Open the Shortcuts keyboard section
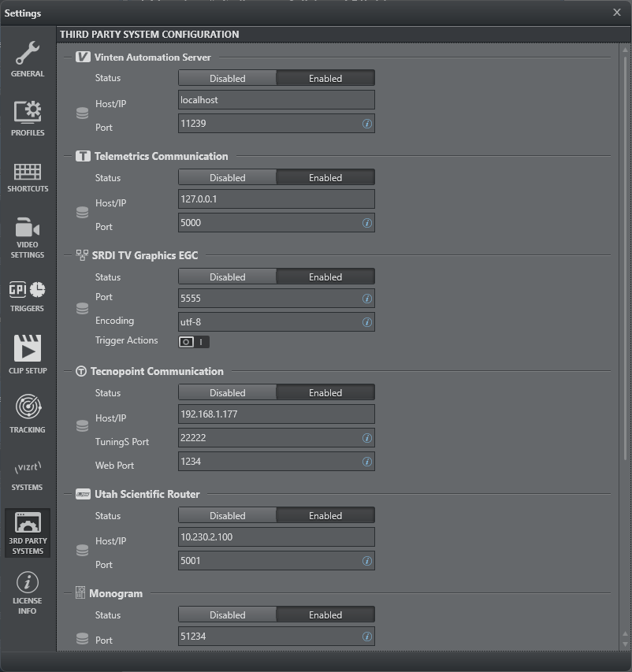Image resolution: width=632 pixels, height=672 pixels. (28, 177)
